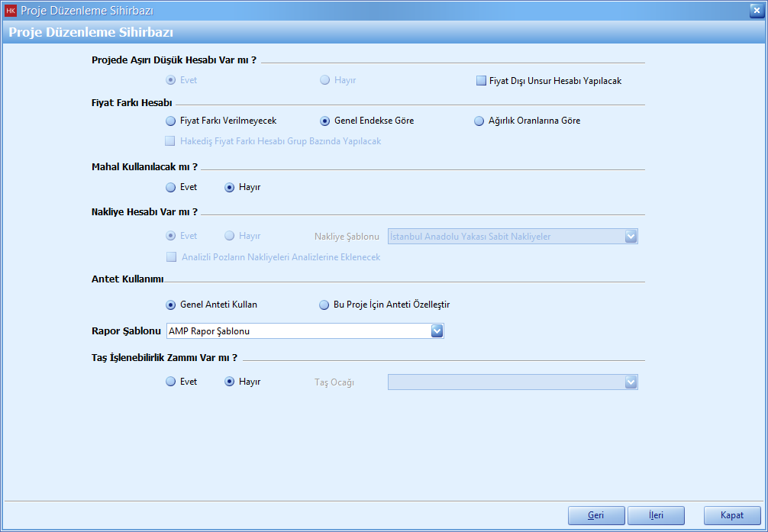The image size is (768, 532).
Task: Choose Genel Endekse Göre radio button
Action: pyautogui.click(x=325, y=121)
